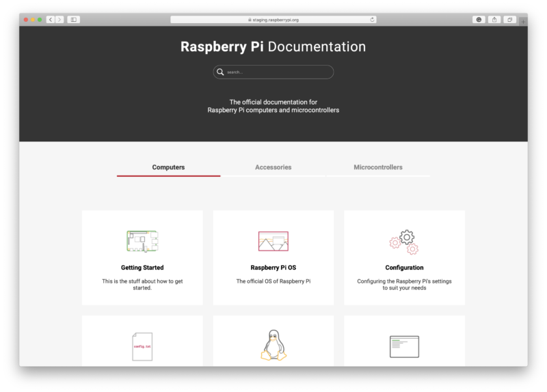The width and height of the screenshot is (547, 392).
Task: Open the Safari share icon
Action: (x=494, y=20)
